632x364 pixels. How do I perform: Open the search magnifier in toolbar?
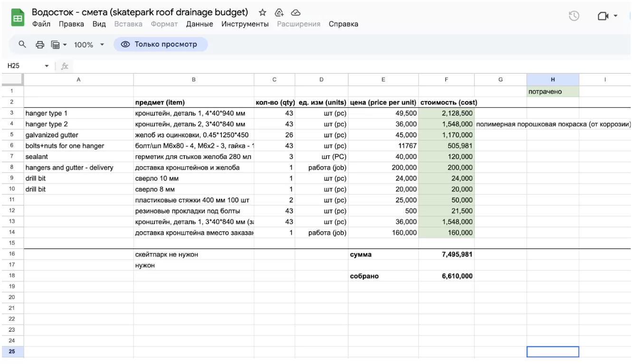click(22, 45)
